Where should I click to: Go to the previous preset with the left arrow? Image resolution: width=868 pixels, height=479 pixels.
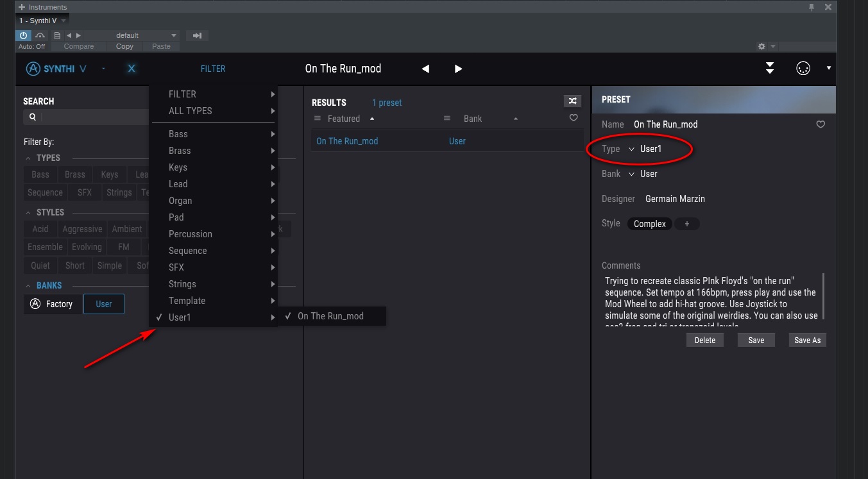[425, 69]
